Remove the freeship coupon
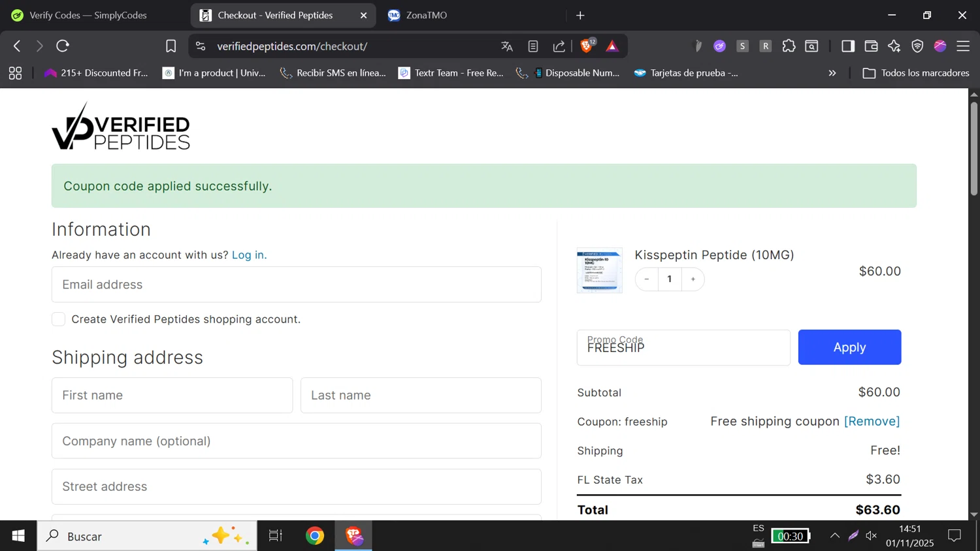The image size is (980, 551). click(x=872, y=421)
